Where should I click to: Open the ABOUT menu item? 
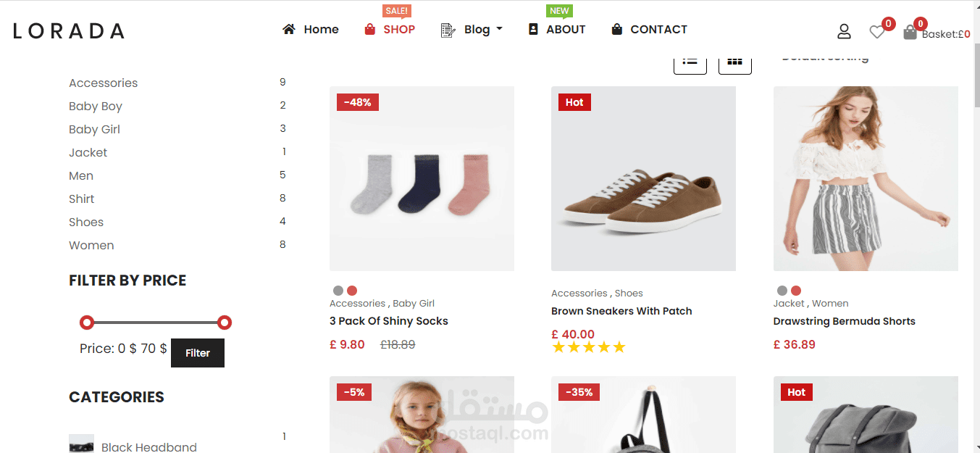coord(566,30)
